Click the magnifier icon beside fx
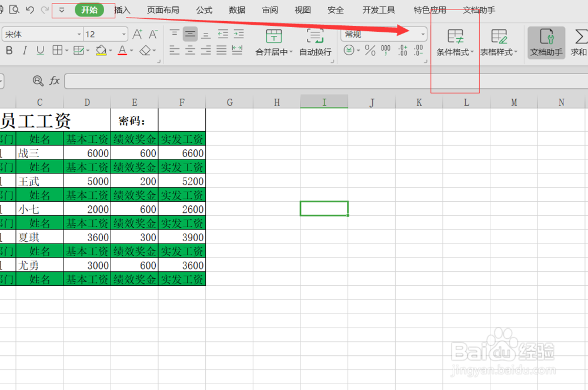The height and width of the screenshot is (390, 588). [x=38, y=80]
